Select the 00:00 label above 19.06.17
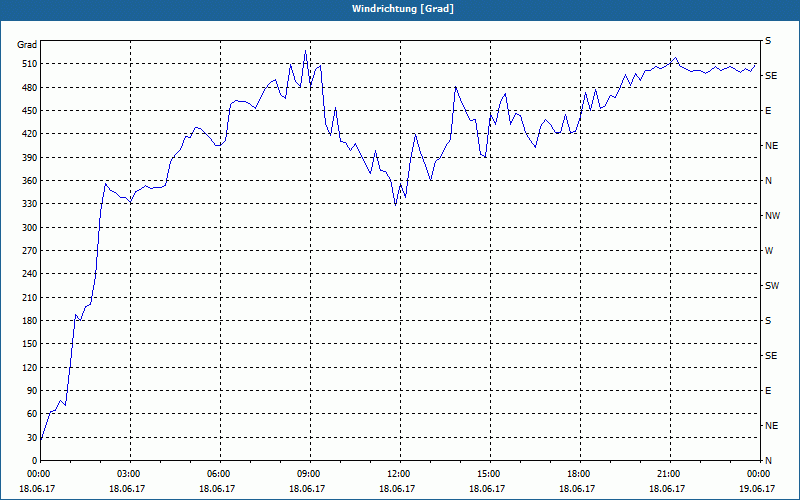The width and height of the screenshot is (800, 500). 759,473
